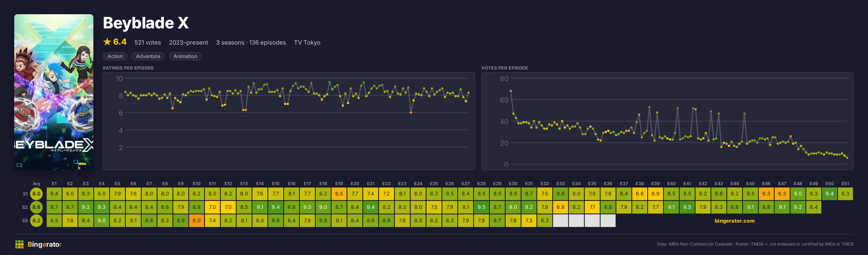The height and width of the screenshot is (255, 868).
Task: Click first data point in votes chart
Action: (x=511, y=91)
